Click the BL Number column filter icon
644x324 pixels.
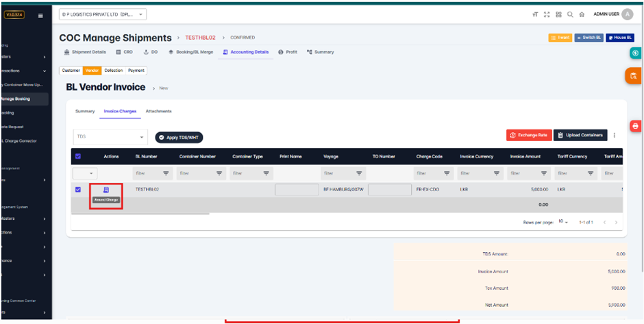point(166,174)
